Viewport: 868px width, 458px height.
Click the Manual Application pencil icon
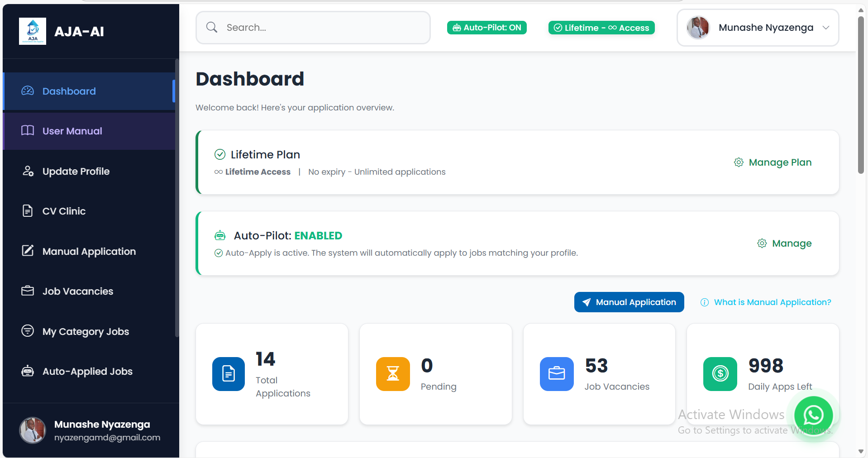tap(28, 251)
